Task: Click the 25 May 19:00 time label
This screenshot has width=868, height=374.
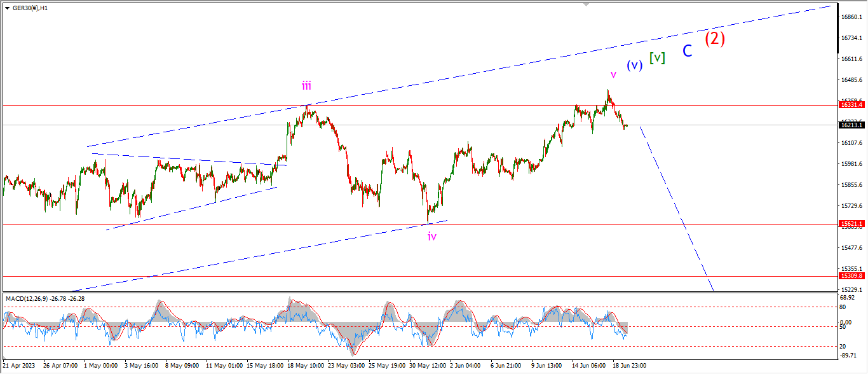Action: point(388,366)
